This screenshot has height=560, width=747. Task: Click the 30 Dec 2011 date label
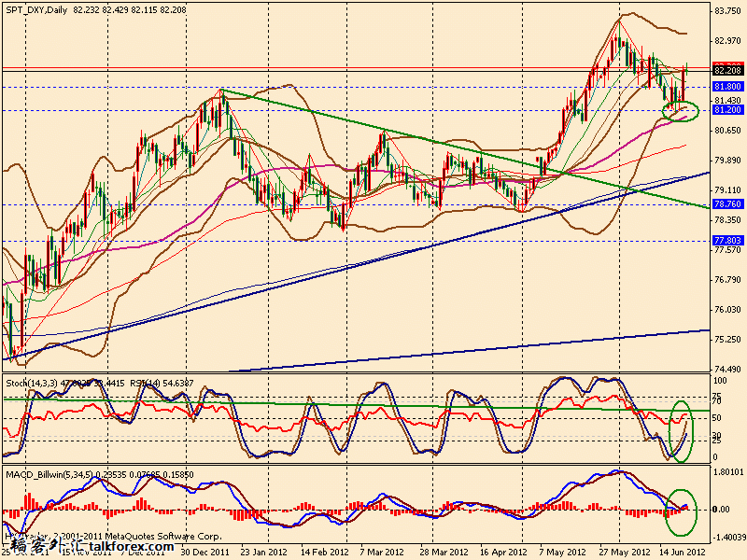(204, 553)
